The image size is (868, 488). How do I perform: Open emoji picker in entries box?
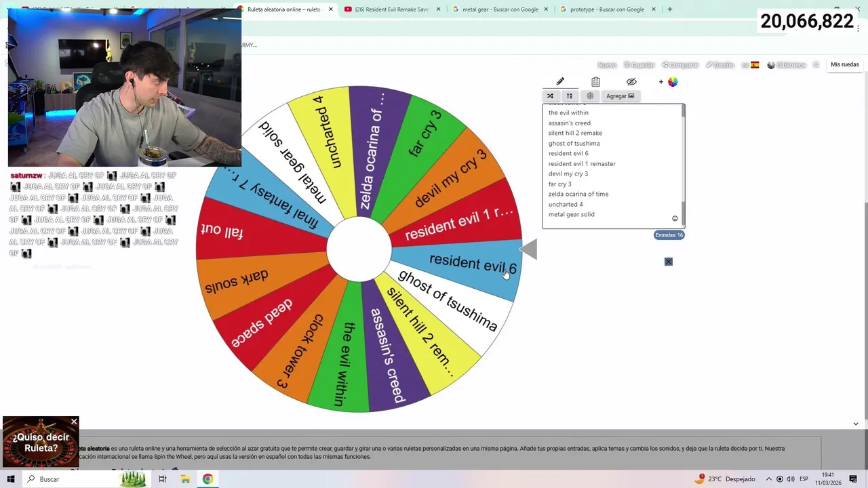675,218
